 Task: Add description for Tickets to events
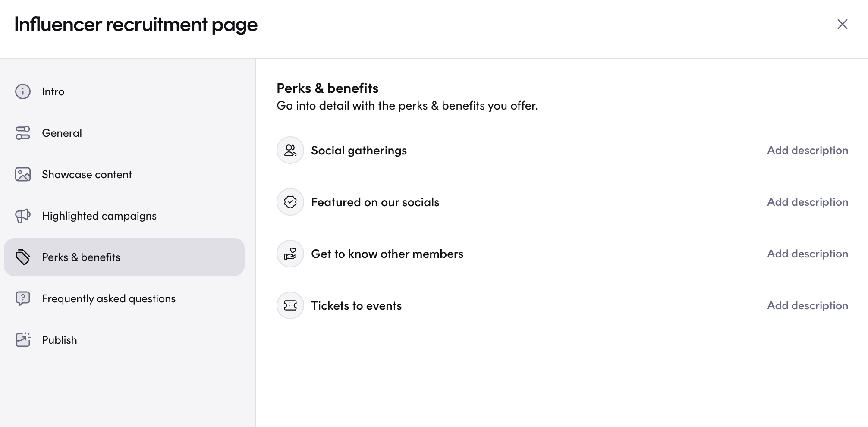808,305
